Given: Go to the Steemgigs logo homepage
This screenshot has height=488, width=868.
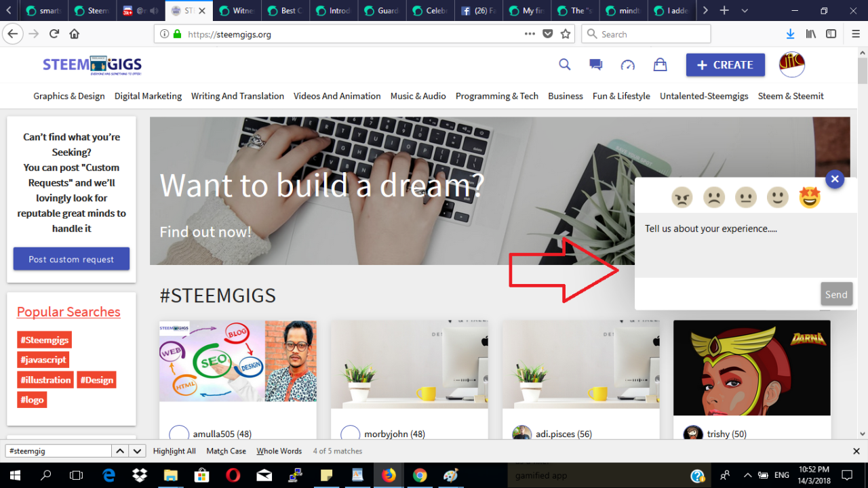Looking at the screenshot, I should (x=92, y=65).
